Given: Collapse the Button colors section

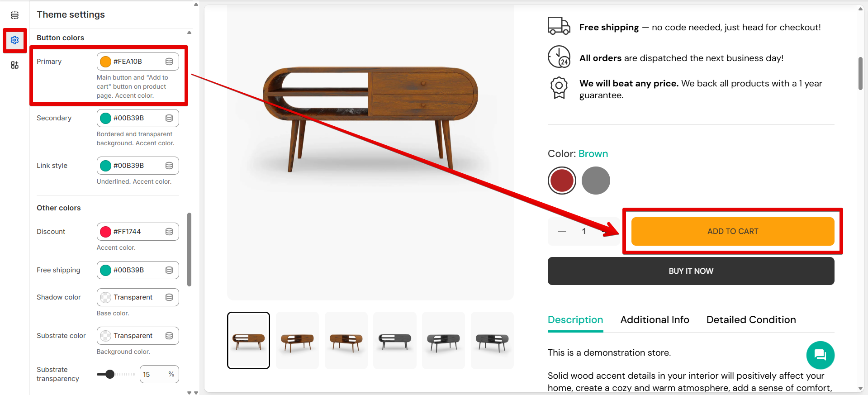Looking at the screenshot, I should pyautogui.click(x=189, y=33).
